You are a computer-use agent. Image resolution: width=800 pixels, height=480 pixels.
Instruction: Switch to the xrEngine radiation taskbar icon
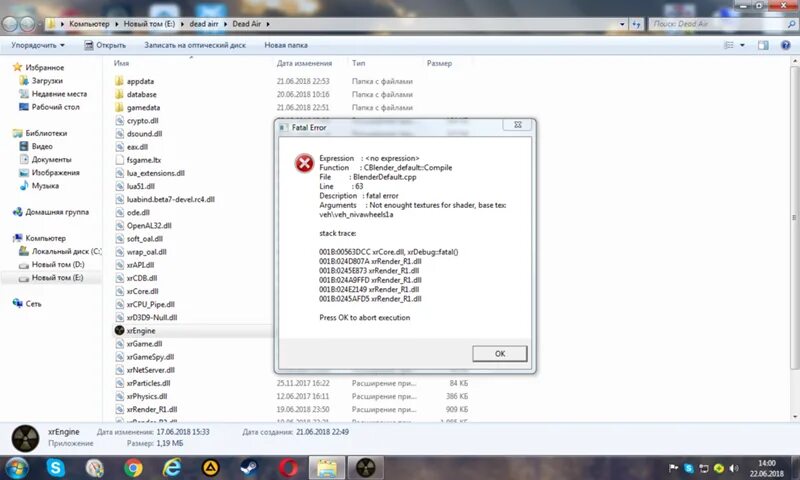[365, 468]
